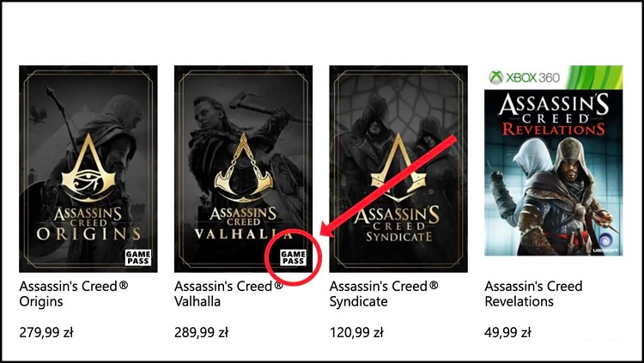The height and width of the screenshot is (363, 644).
Task: Open the "Assassin's Creed Revelations" title link
Action: (533, 293)
